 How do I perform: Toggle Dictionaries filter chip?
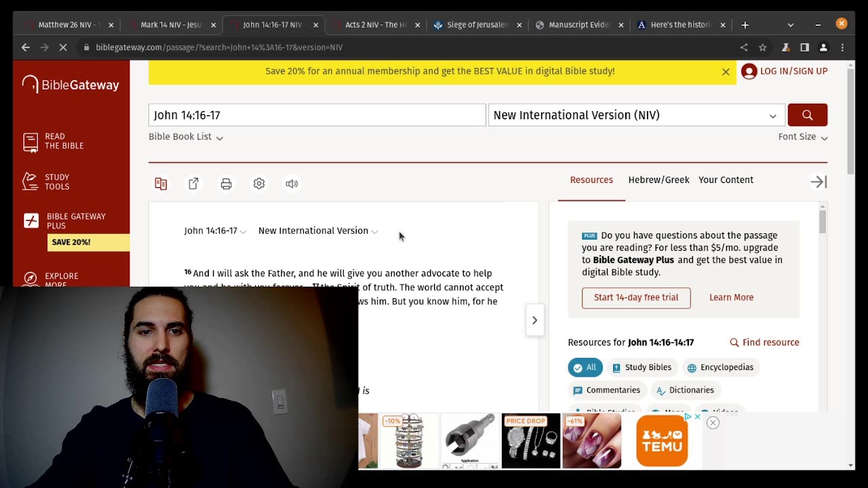point(685,390)
